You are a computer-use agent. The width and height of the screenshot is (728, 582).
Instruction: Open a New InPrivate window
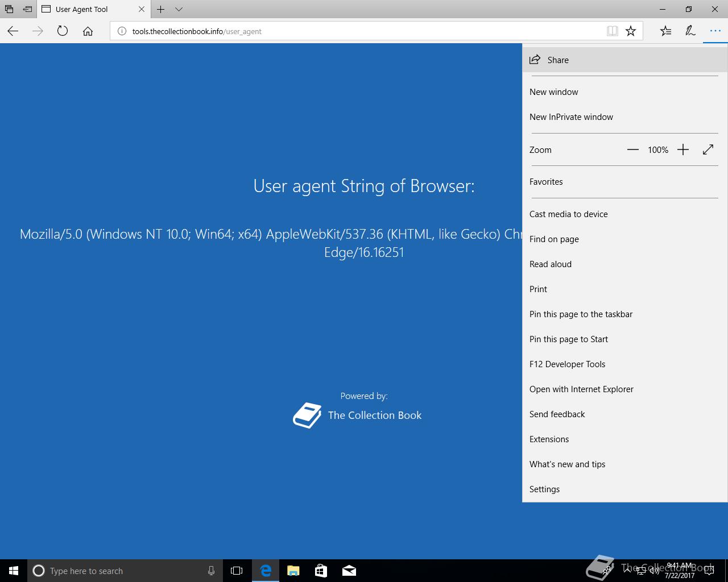[624, 117]
